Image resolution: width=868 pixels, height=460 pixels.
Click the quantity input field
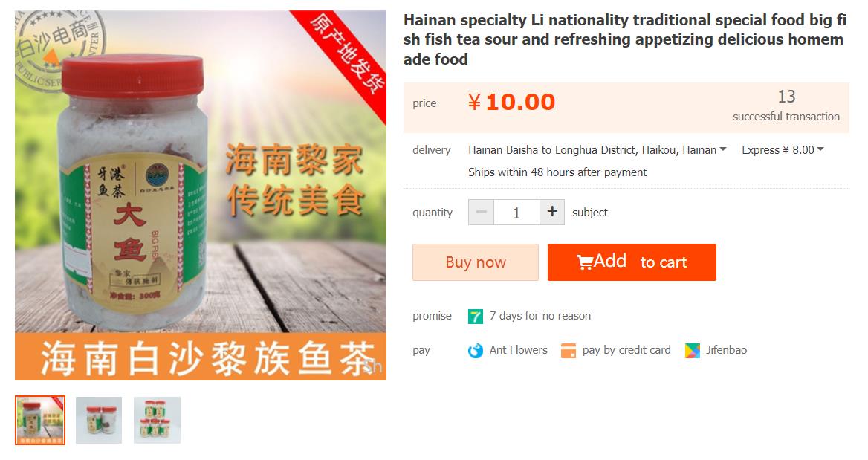coord(516,212)
